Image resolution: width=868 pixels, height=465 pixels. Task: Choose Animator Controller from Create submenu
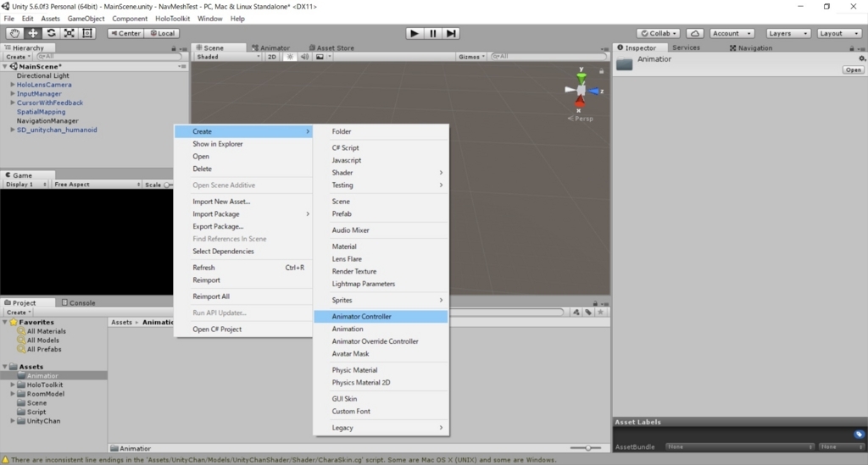coord(381,316)
